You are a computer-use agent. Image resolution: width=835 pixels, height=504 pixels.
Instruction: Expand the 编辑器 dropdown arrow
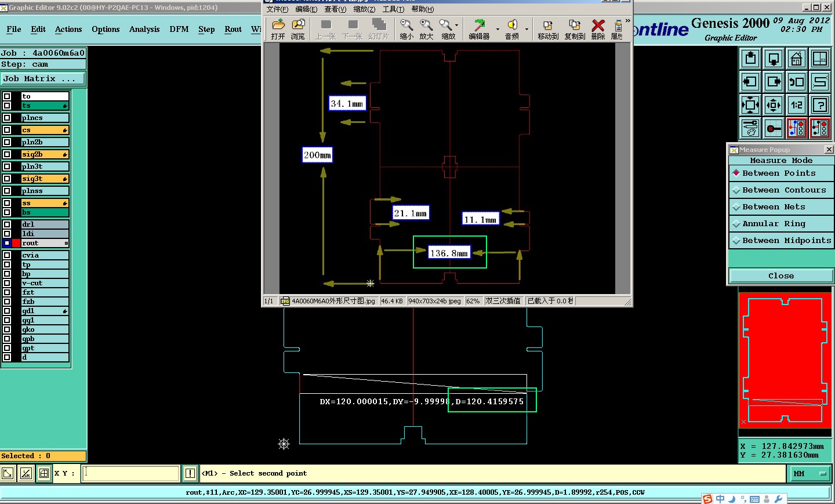pos(498,29)
